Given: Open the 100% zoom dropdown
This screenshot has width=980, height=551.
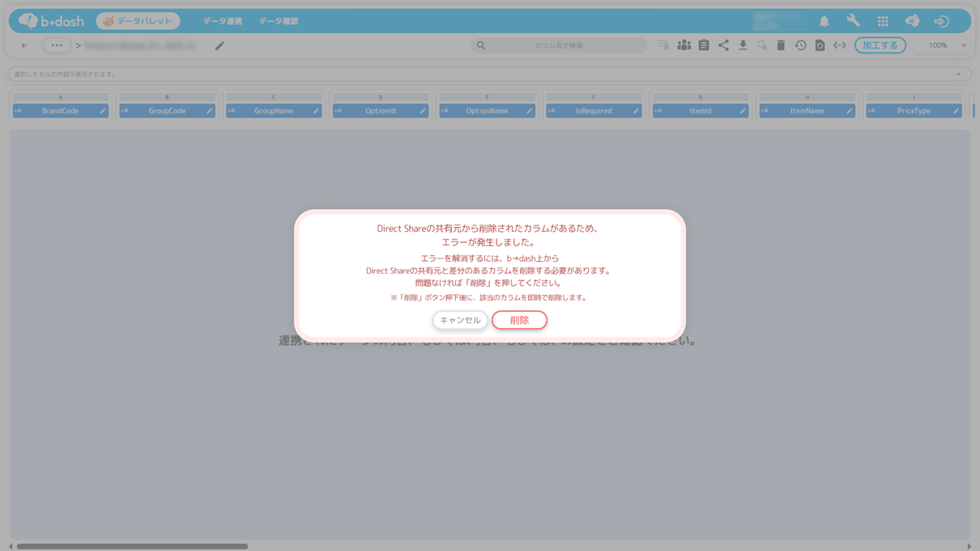Looking at the screenshot, I should pyautogui.click(x=944, y=45).
